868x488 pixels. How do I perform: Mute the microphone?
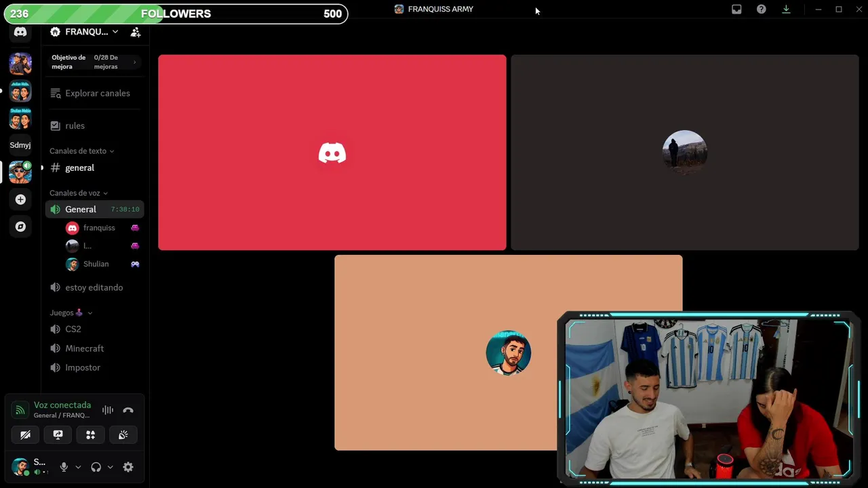coord(64,467)
